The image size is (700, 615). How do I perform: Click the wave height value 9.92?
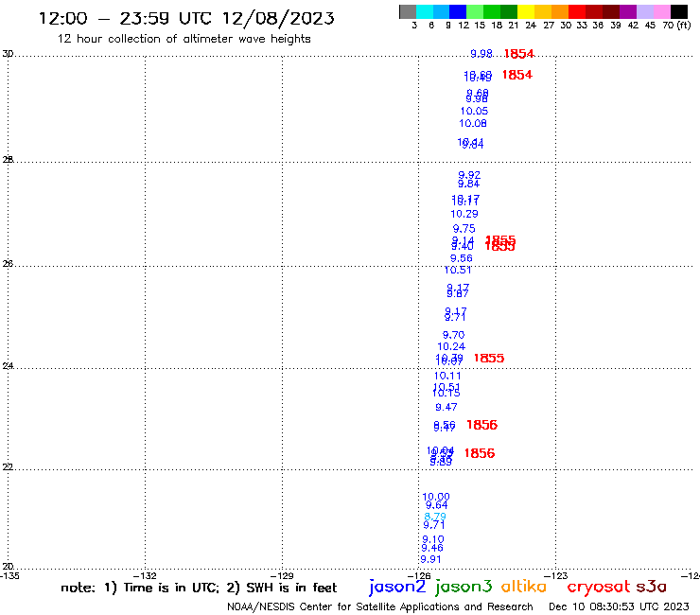[x=469, y=175]
